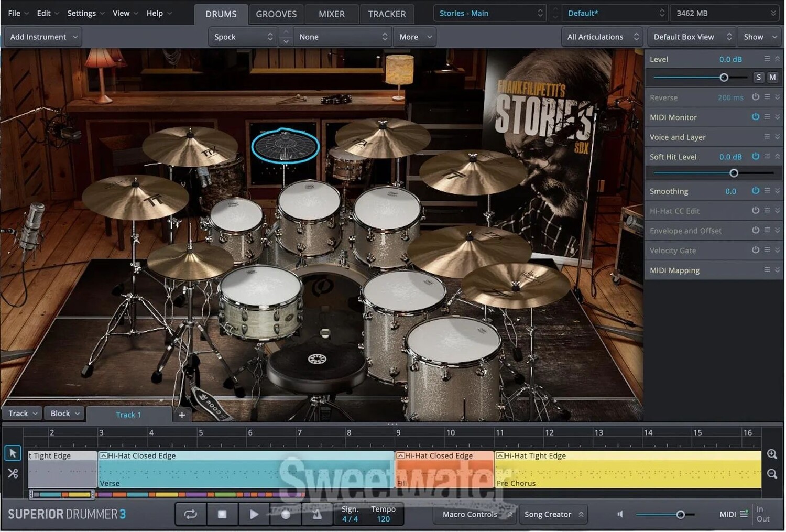Open the Macro Controls panel
Image resolution: width=786 pixels, height=532 pixels.
coord(475,514)
